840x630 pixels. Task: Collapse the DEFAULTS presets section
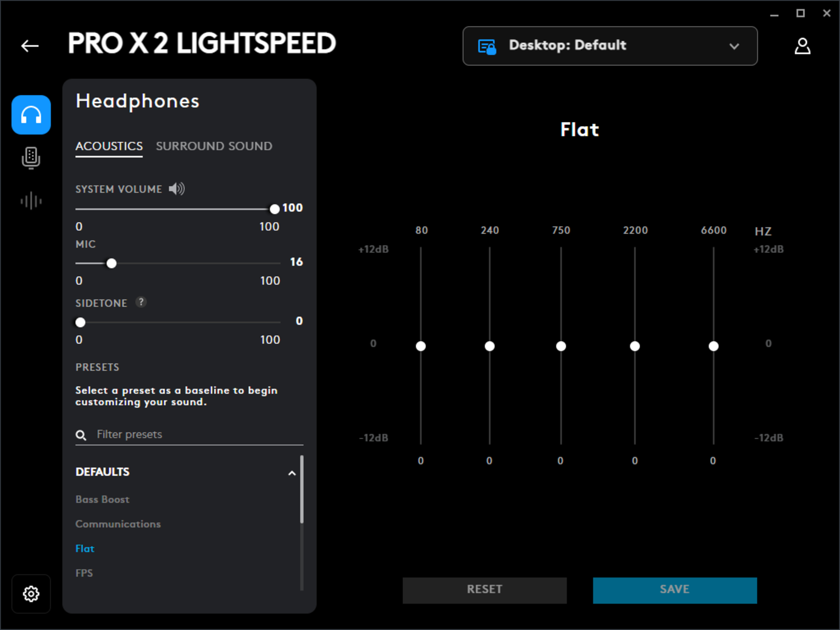292,474
